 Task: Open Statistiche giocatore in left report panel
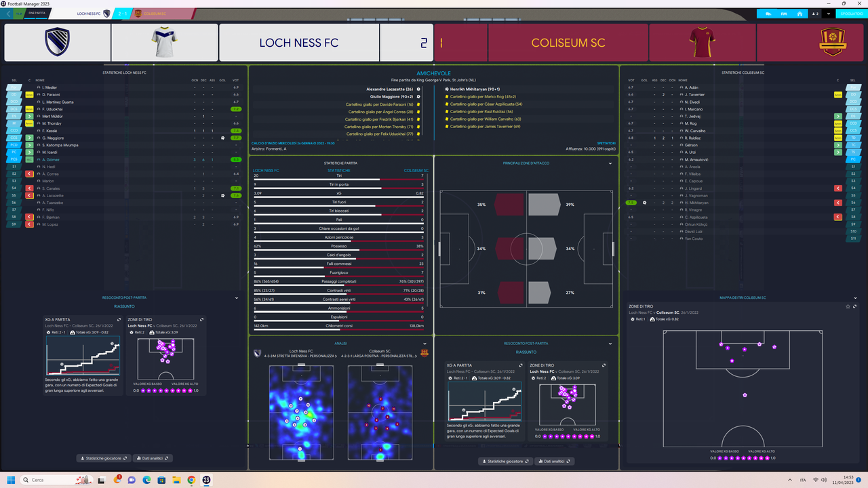[102, 458]
